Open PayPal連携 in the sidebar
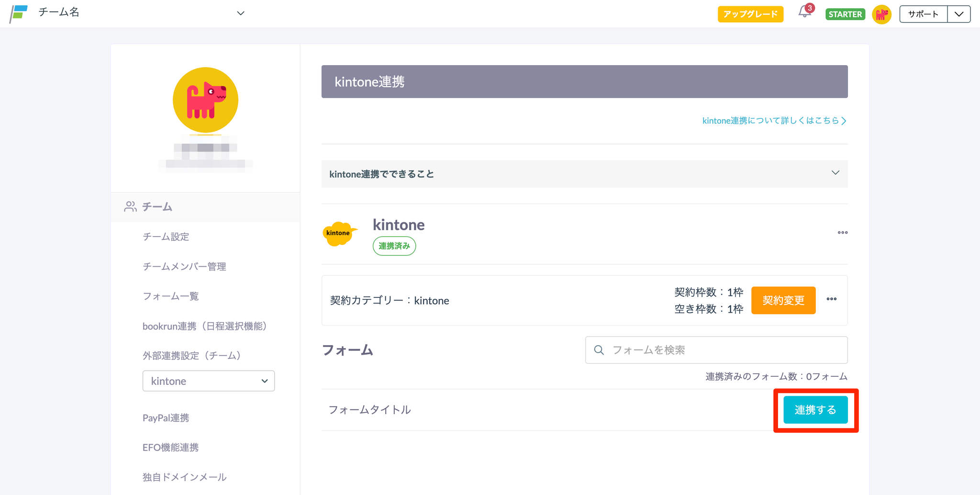 pos(166,418)
